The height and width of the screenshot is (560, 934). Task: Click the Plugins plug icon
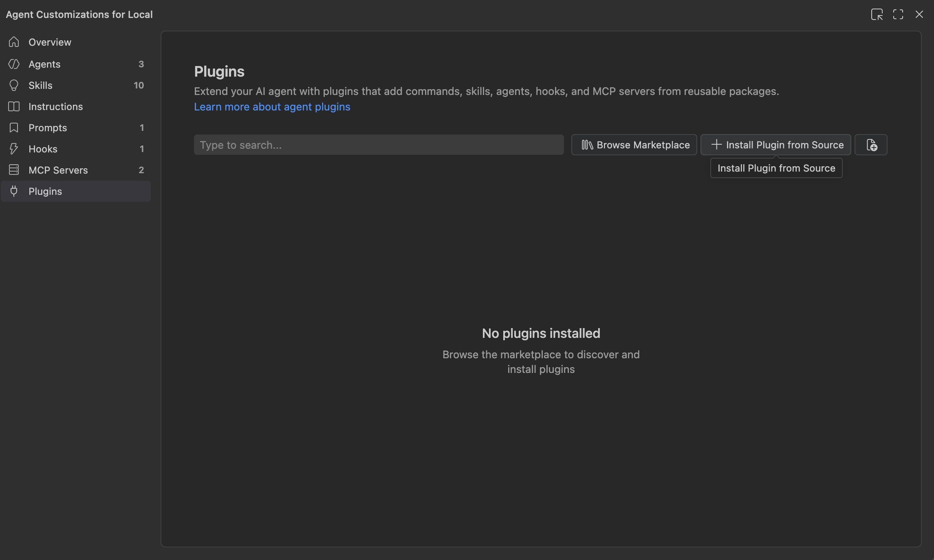click(x=14, y=191)
